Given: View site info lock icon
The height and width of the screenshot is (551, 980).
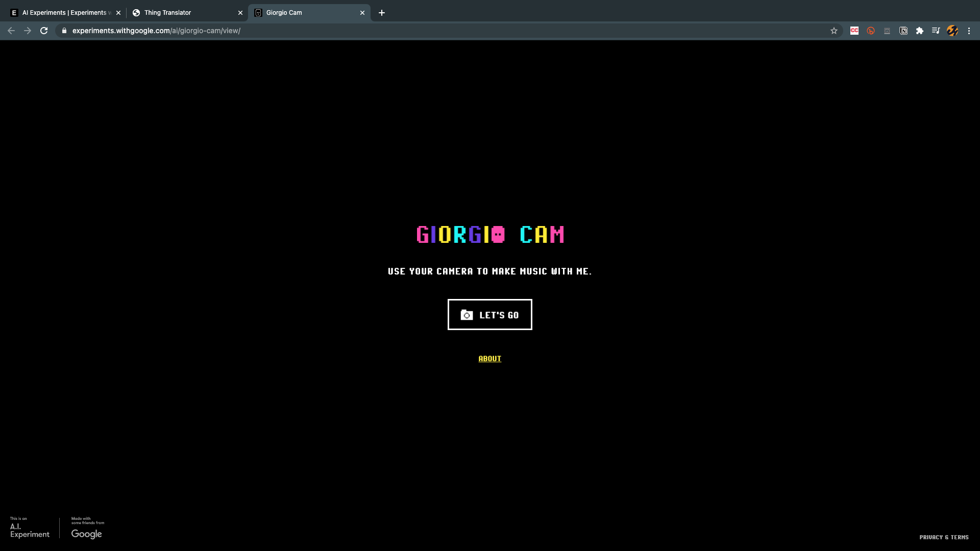Looking at the screenshot, I should [64, 31].
